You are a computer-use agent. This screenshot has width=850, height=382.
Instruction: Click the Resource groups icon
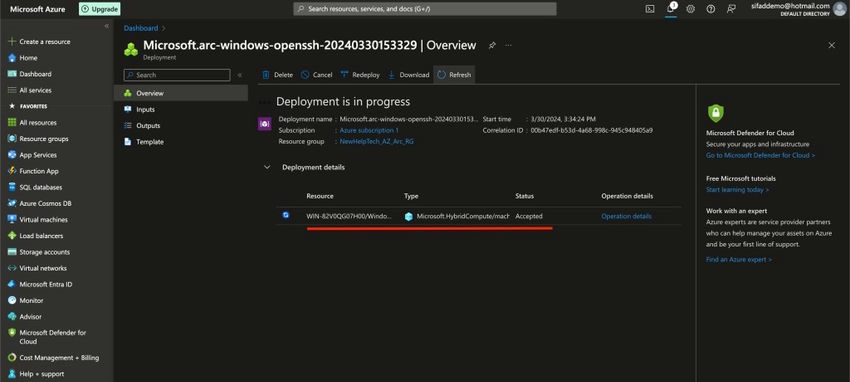[x=12, y=139]
